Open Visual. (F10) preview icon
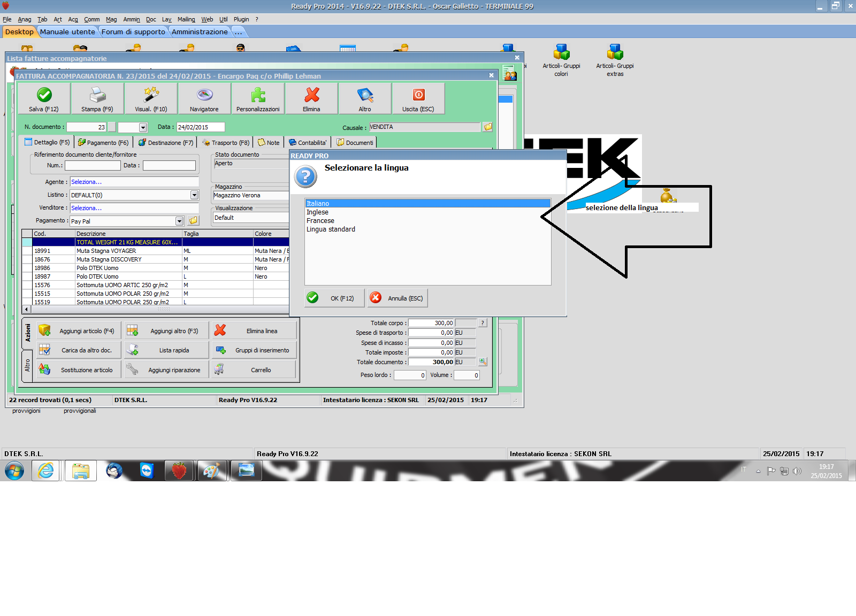 coord(151,95)
